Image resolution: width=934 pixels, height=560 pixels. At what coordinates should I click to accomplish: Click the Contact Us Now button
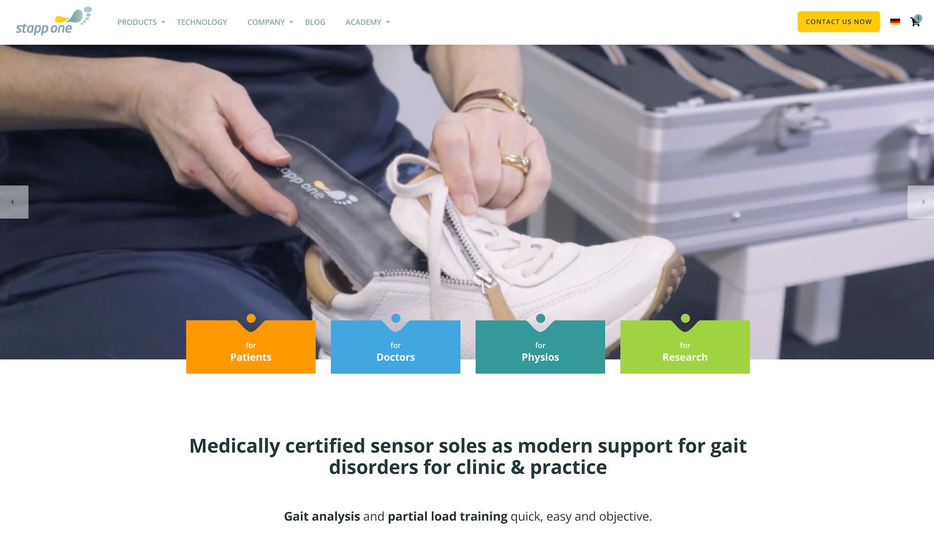pyautogui.click(x=839, y=22)
